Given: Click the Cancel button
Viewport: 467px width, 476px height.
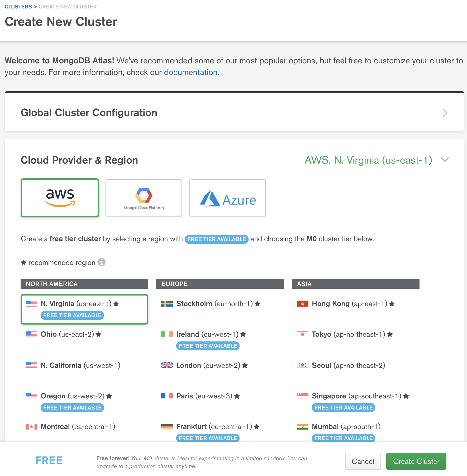Looking at the screenshot, I should point(363,461).
